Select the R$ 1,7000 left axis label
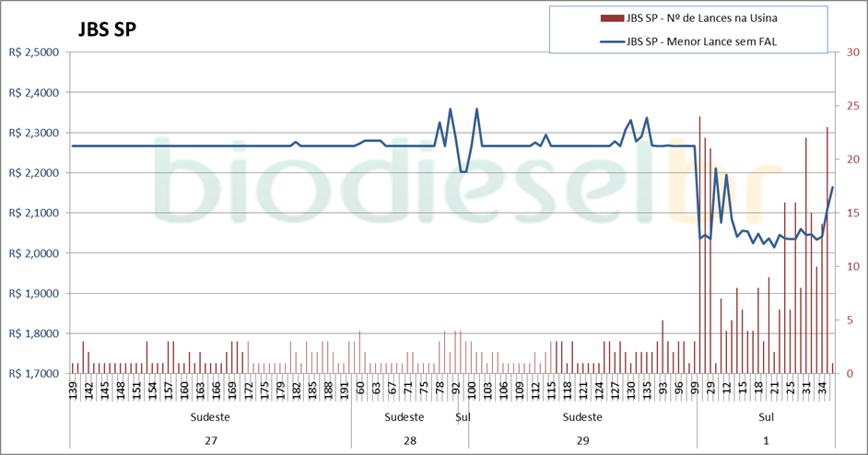The height and width of the screenshot is (455, 868). pyautogui.click(x=32, y=374)
